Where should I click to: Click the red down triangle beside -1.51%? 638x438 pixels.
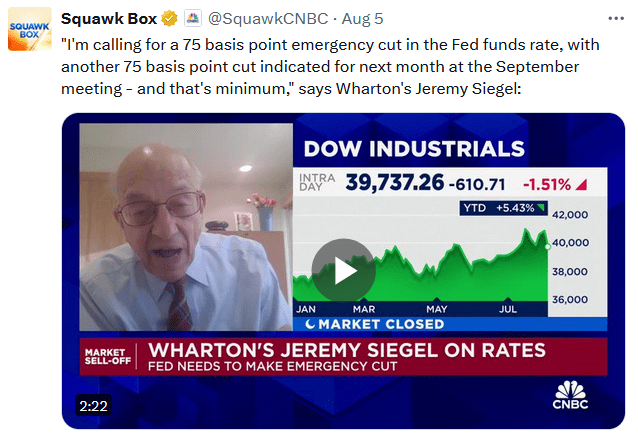click(x=581, y=183)
